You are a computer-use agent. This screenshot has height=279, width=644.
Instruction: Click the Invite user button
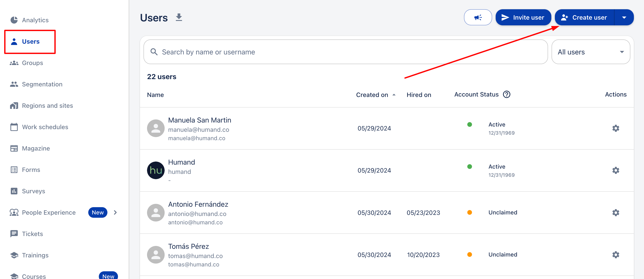pyautogui.click(x=523, y=17)
